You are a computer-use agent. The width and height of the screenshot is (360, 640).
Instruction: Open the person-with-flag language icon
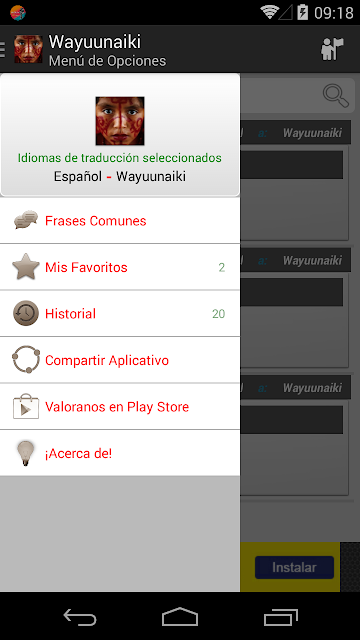(332, 49)
